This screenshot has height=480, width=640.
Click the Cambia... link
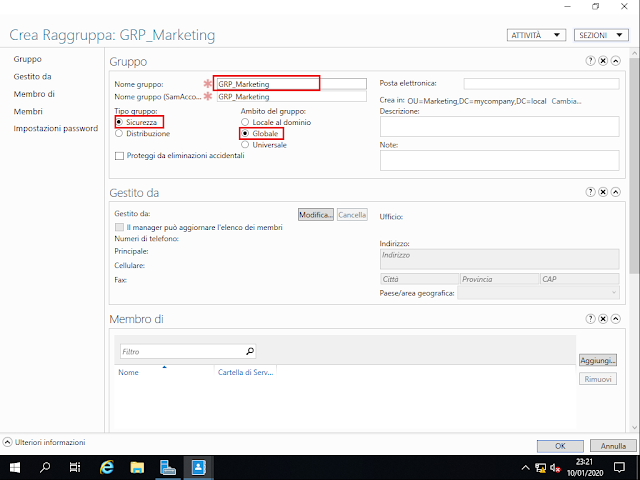point(566,101)
